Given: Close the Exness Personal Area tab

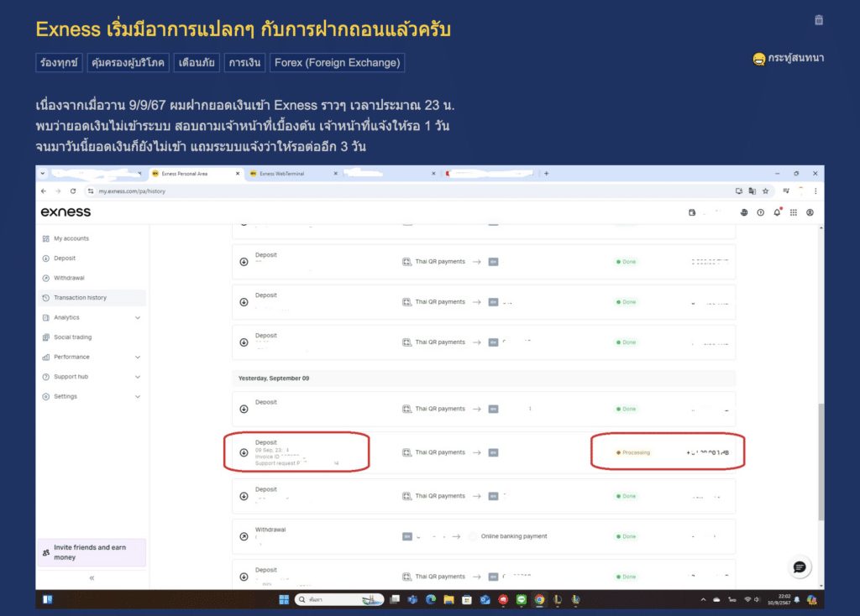Looking at the screenshot, I should 238,174.
